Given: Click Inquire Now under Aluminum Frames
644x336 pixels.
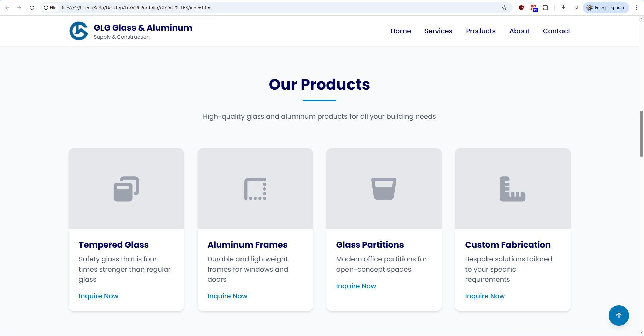Looking at the screenshot, I should pos(227,296).
